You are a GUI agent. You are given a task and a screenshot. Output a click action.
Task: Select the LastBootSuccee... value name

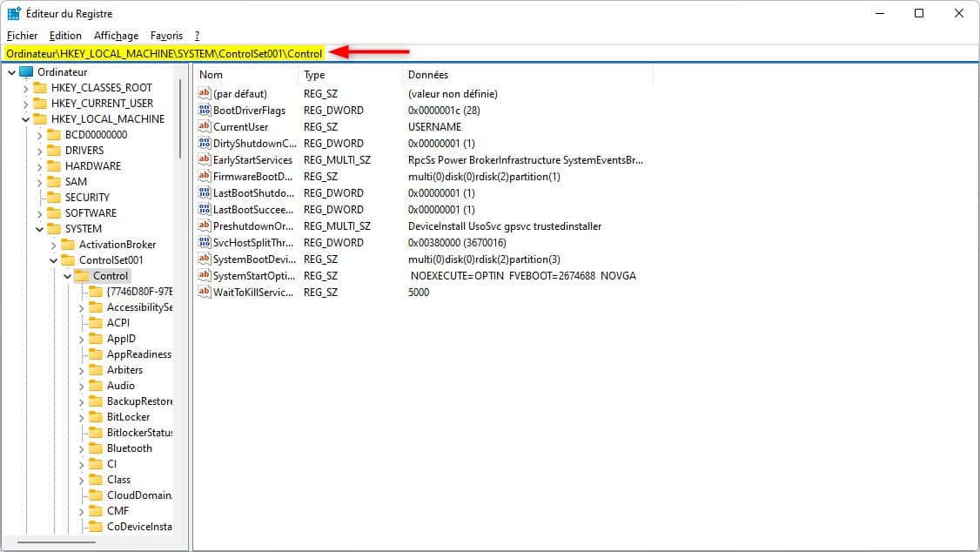pyautogui.click(x=253, y=210)
